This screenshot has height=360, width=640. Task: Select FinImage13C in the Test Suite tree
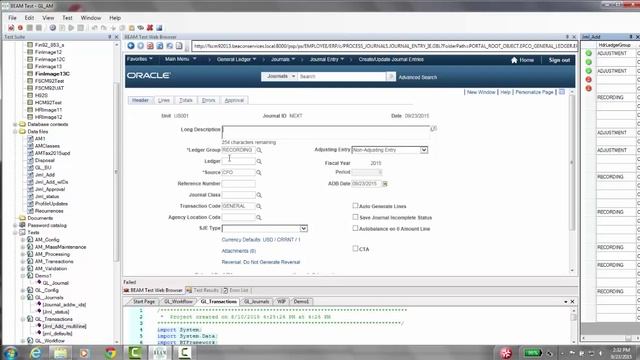(52, 74)
